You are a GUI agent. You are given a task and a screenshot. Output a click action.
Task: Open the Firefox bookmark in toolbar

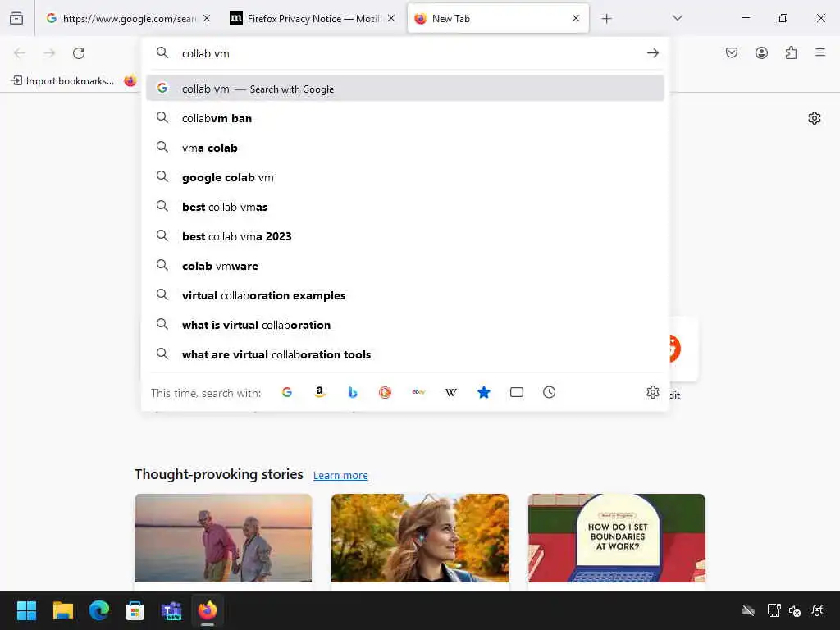click(x=130, y=81)
